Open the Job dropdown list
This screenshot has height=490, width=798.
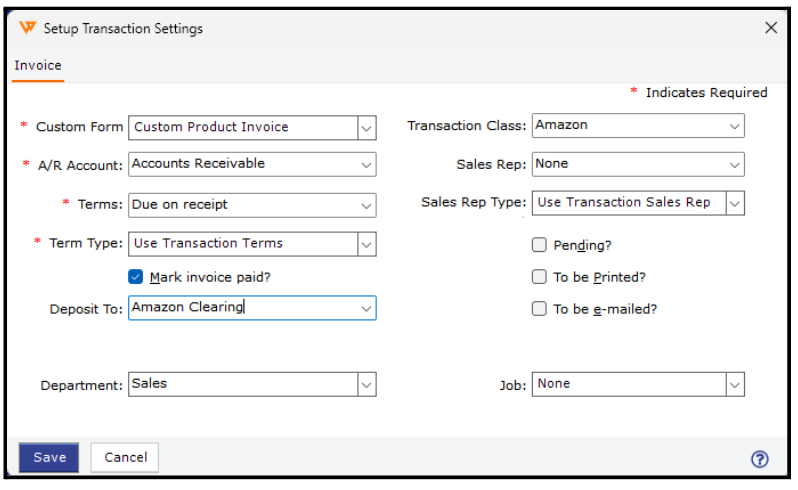tap(735, 384)
